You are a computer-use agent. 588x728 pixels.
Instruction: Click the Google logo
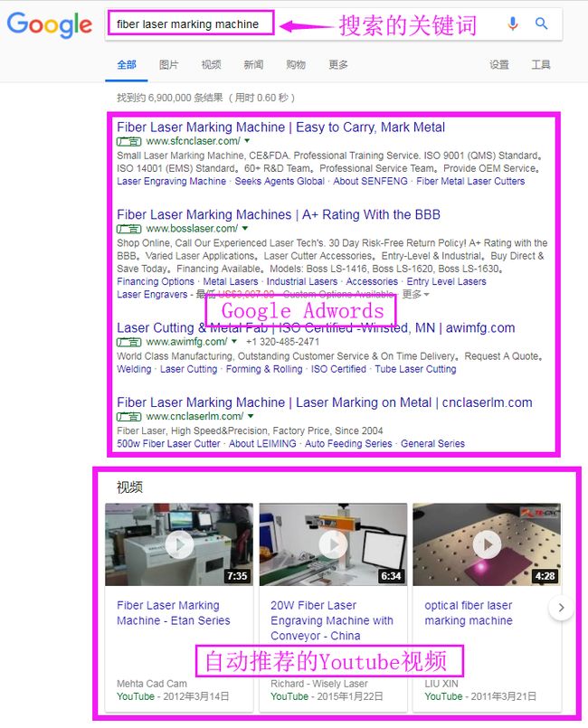49,25
